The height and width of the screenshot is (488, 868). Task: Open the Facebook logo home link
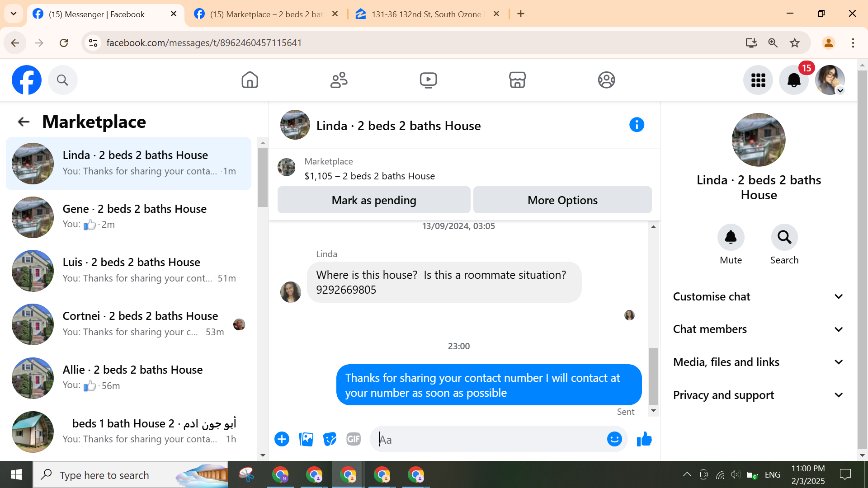(27, 80)
